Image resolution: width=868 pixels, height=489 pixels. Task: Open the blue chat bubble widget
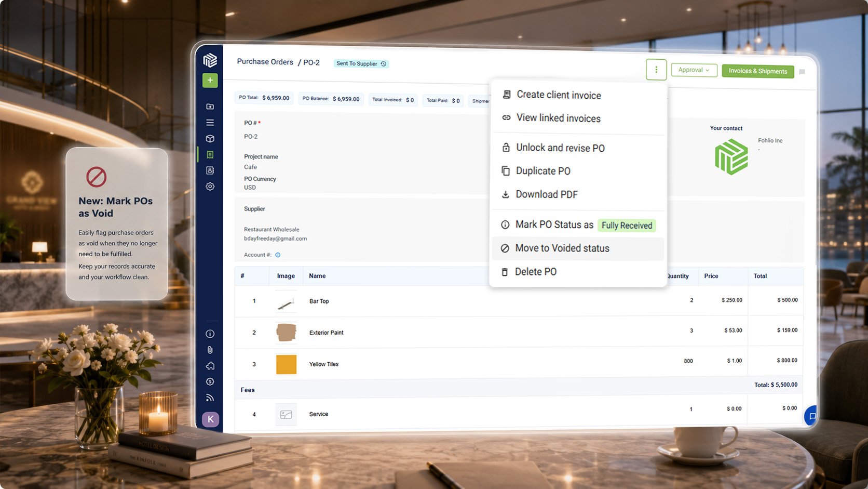tap(811, 416)
